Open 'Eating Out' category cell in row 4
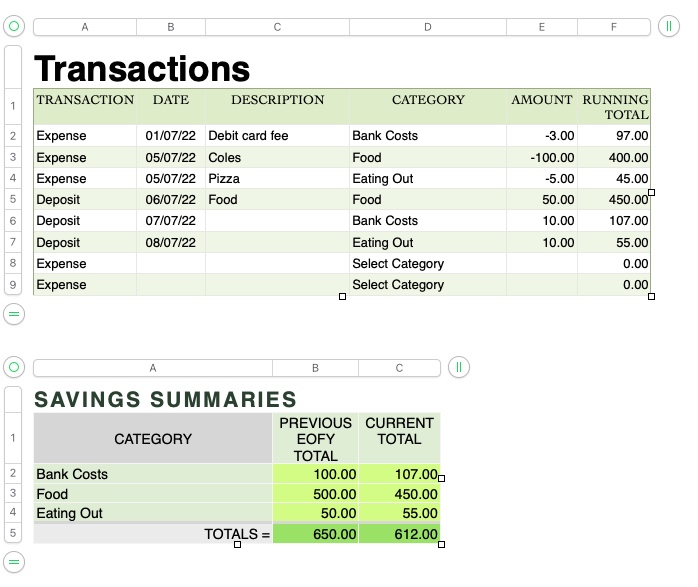Image resolution: width=698 pixels, height=587 pixels. tap(428, 178)
